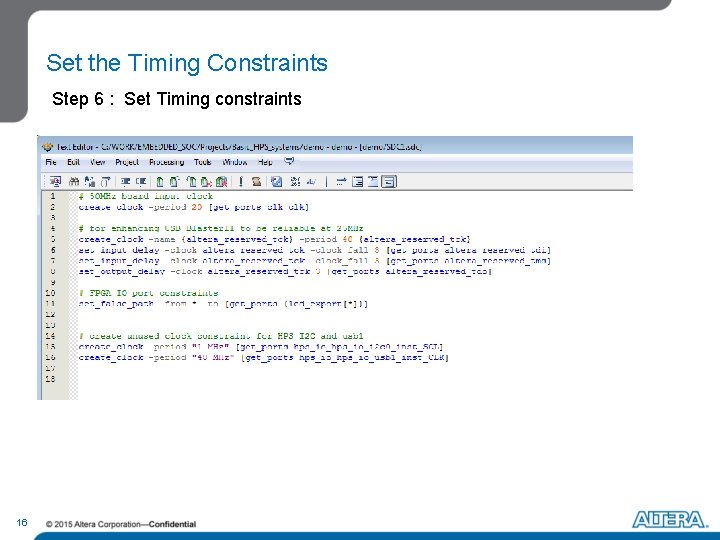This screenshot has height=540, width=720.
Task: Open the Tools menu
Action: pyautogui.click(x=202, y=162)
